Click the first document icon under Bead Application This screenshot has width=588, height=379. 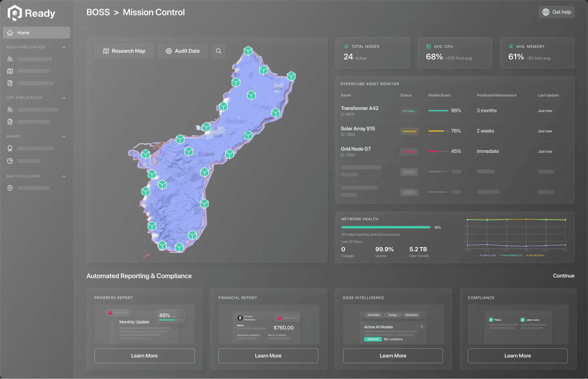coord(10,83)
